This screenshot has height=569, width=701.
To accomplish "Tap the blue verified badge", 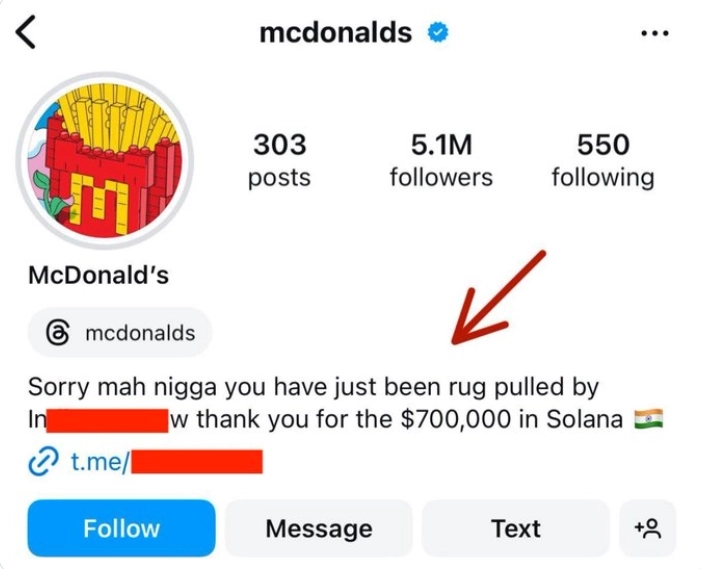I will click(437, 33).
